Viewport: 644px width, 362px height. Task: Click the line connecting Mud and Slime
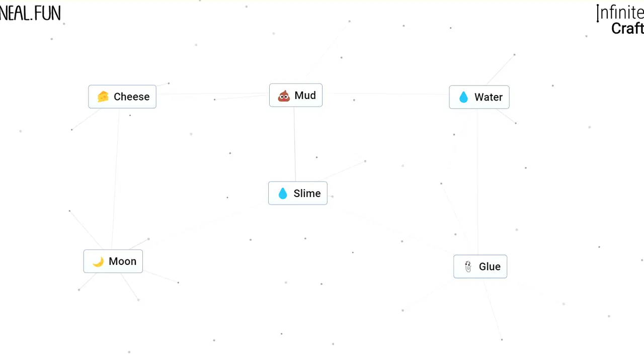click(x=295, y=144)
